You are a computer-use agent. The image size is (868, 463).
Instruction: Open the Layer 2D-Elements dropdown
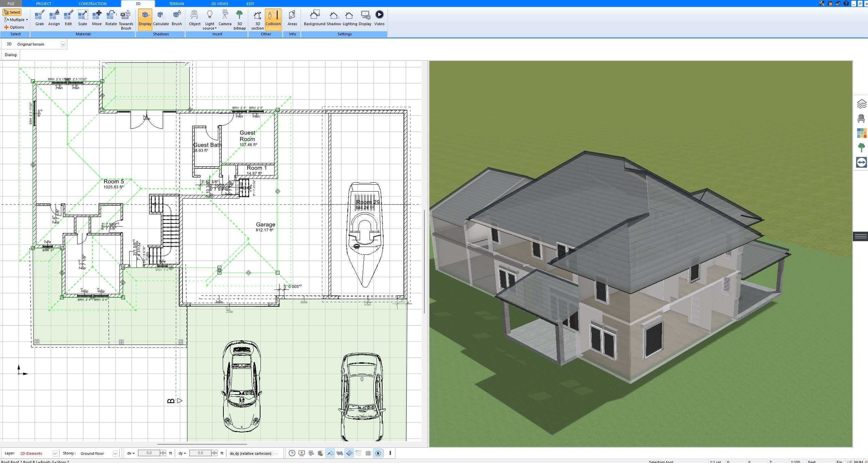54,453
